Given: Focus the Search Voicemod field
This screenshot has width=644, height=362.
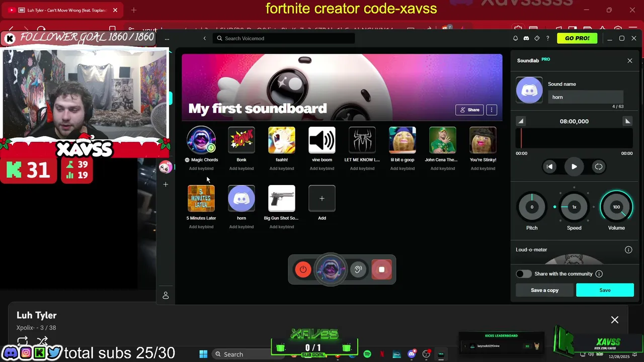Looking at the screenshot, I should tap(283, 38).
